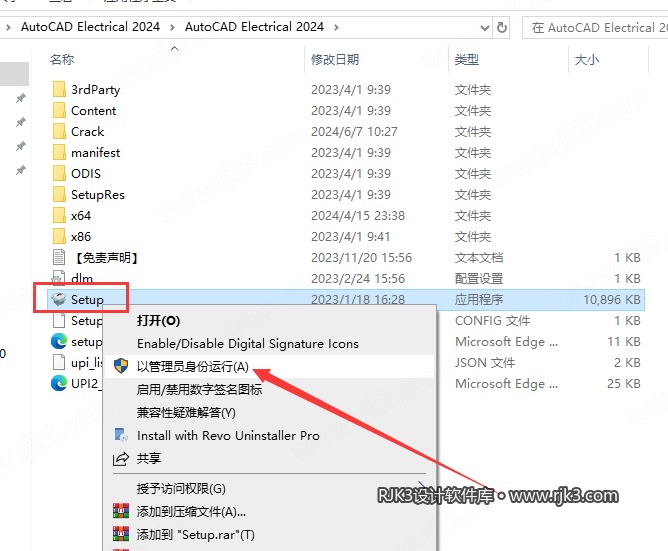Screen dimensions: 668x551
Task: Select the SetupRes folder icon
Action: click(x=59, y=194)
